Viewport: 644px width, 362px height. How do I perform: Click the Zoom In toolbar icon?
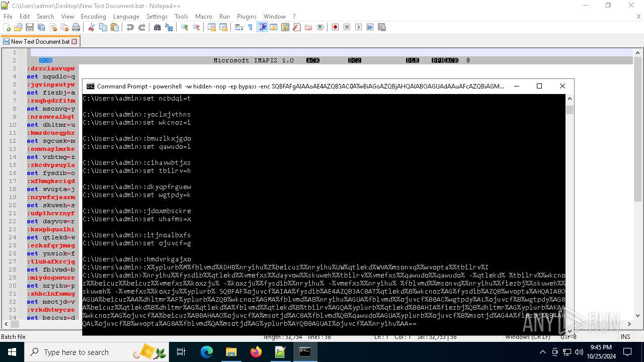point(185,27)
